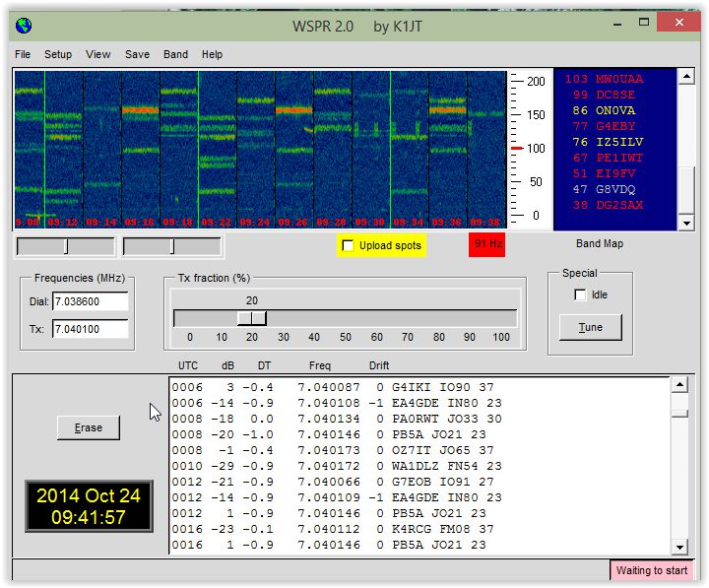The height and width of the screenshot is (588, 709).
Task: Click the first waterfall adjustment slider
Action: [66, 247]
